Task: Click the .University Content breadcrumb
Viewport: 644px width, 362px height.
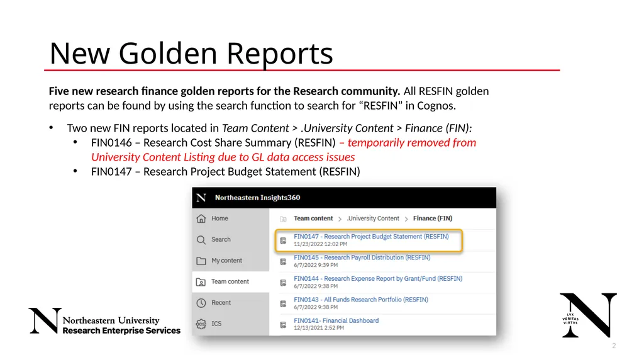Action: tap(372, 218)
